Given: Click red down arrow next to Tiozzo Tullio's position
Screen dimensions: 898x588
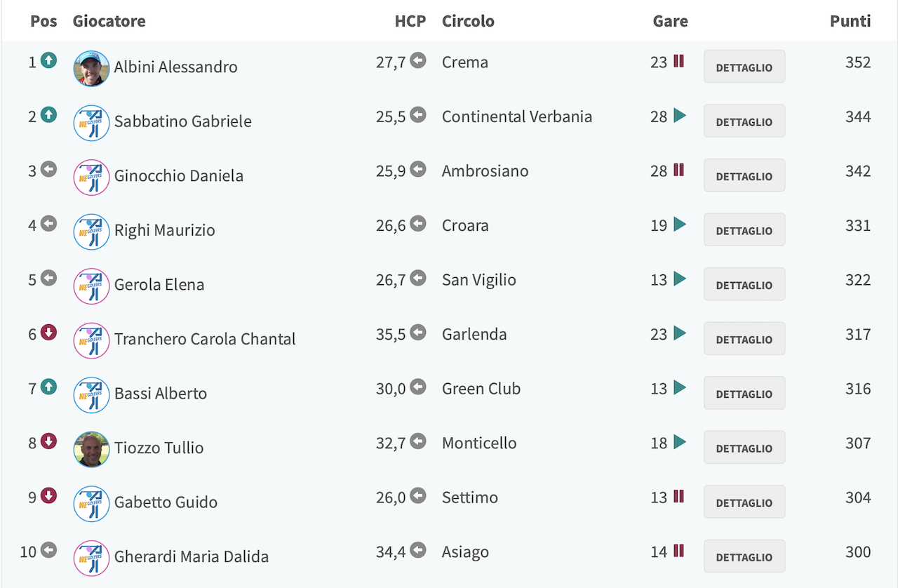Looking at the screenshot, I should (x=48, y=441).
